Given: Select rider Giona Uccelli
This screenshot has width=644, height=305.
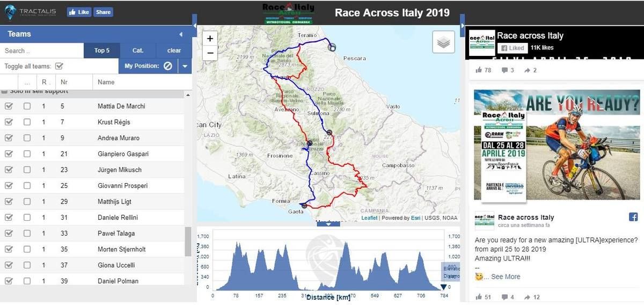Looking at the screenshot, I should [116, 265].
